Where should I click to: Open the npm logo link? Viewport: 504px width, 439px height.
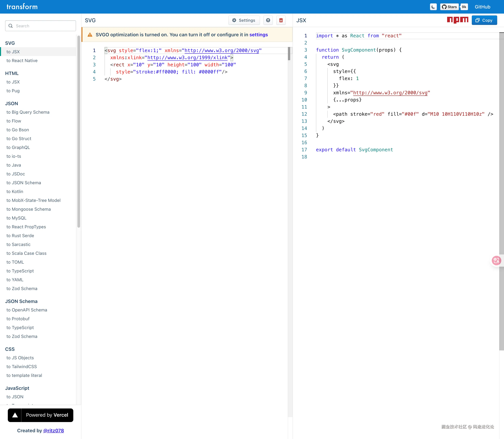point(458,20)
